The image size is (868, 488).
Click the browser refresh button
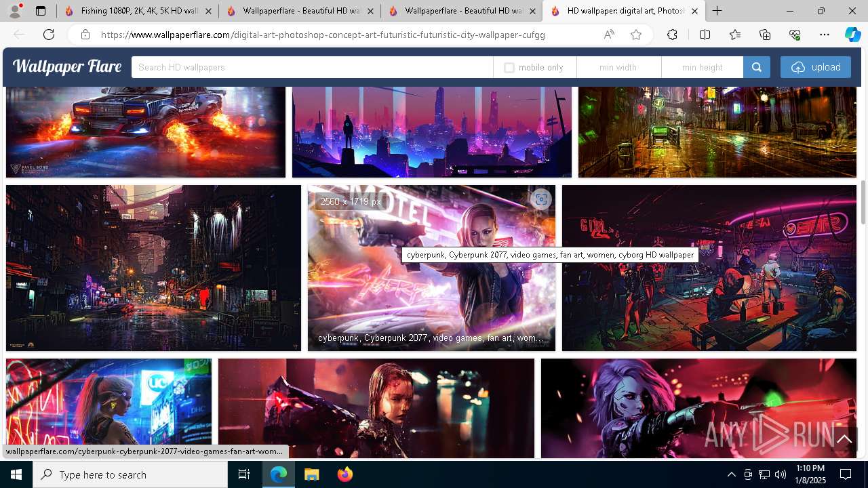click(x=49, y=35)
